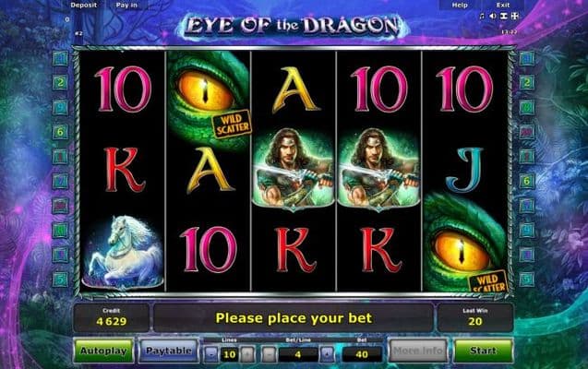The image size is (588, 369).
Task: Open the Pay in tab
Action: (x=126, y=6)
